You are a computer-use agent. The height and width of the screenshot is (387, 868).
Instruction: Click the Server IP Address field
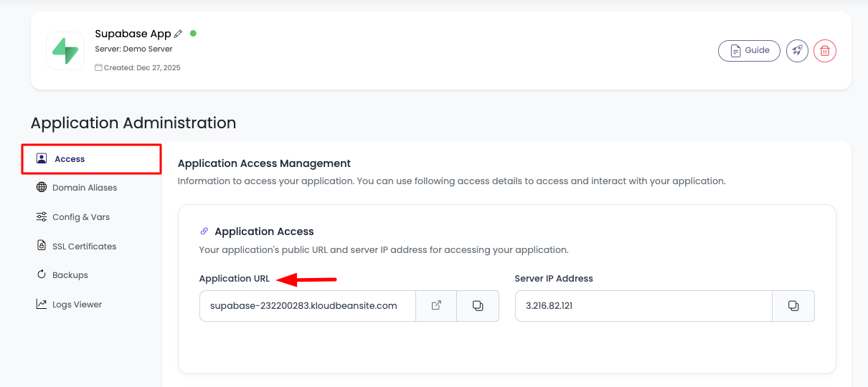[x=643, y=306]
